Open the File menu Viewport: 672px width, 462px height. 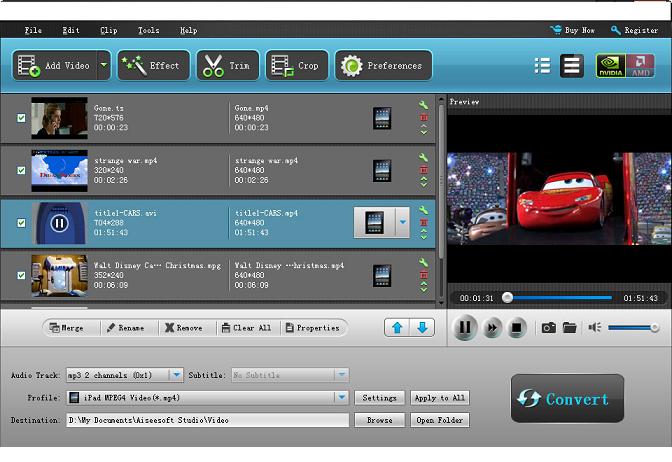[33, 30]
